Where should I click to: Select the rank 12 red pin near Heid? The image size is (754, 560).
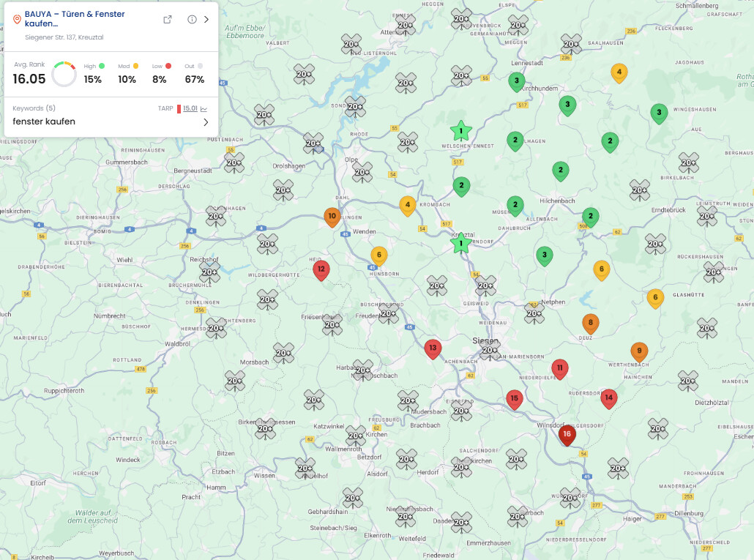pyautogui.click(x=321, y=270)
